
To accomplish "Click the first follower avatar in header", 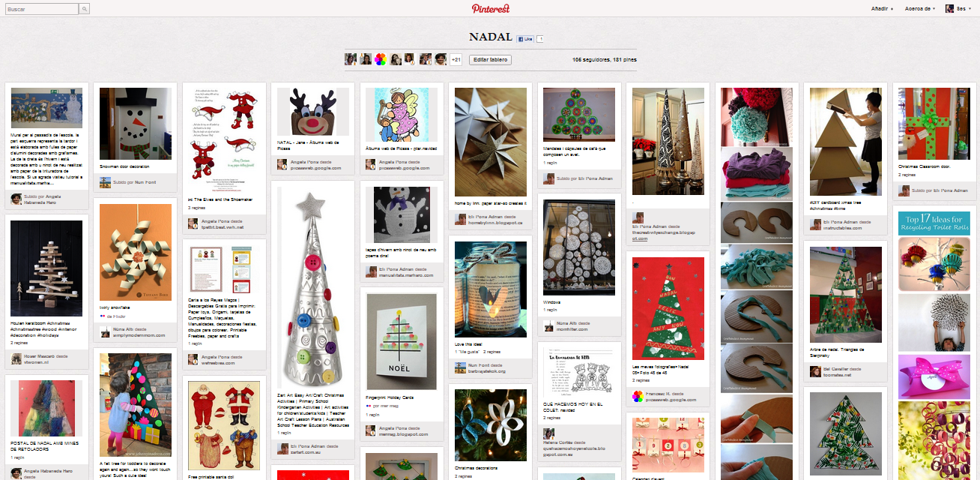I will pyautogui.click(x=350, y=59).
